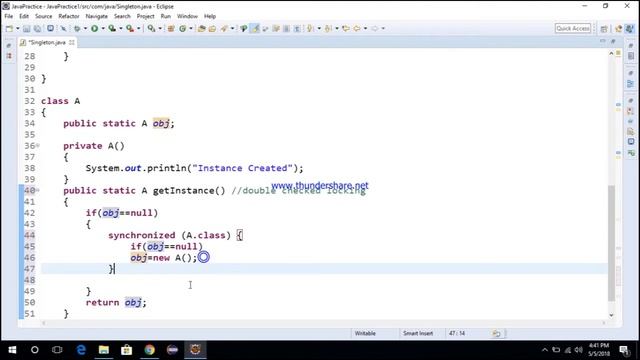Click the scroll down arrow of editor
640x360 pixels.
pos(611,315)
